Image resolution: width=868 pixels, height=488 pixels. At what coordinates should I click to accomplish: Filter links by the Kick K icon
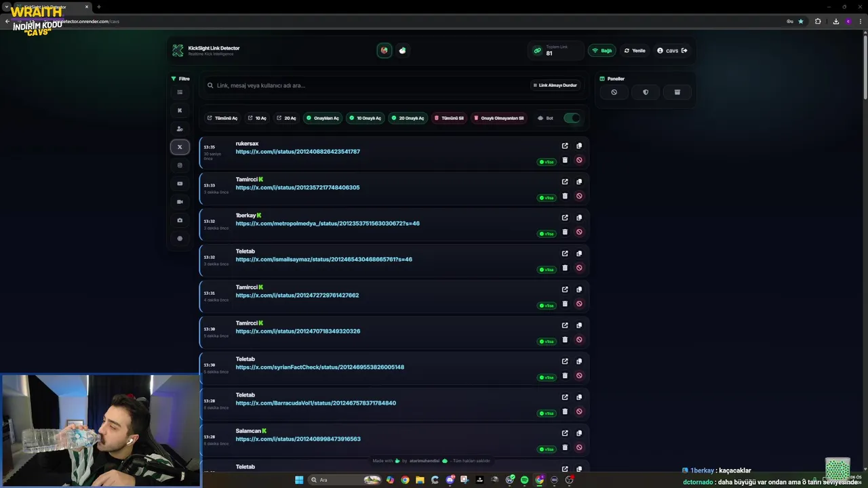click(x=180, y=110)
